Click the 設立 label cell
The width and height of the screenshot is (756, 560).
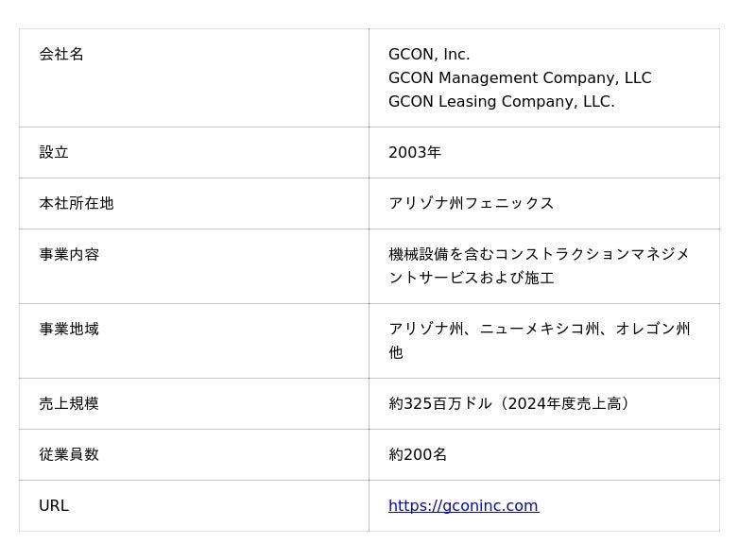click(54, 153)
